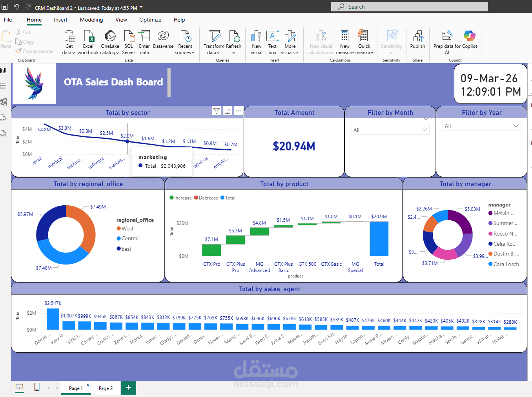This screenshot has height=397, width=532.
Task: Open Recent sources list
Action: (185, 42)
